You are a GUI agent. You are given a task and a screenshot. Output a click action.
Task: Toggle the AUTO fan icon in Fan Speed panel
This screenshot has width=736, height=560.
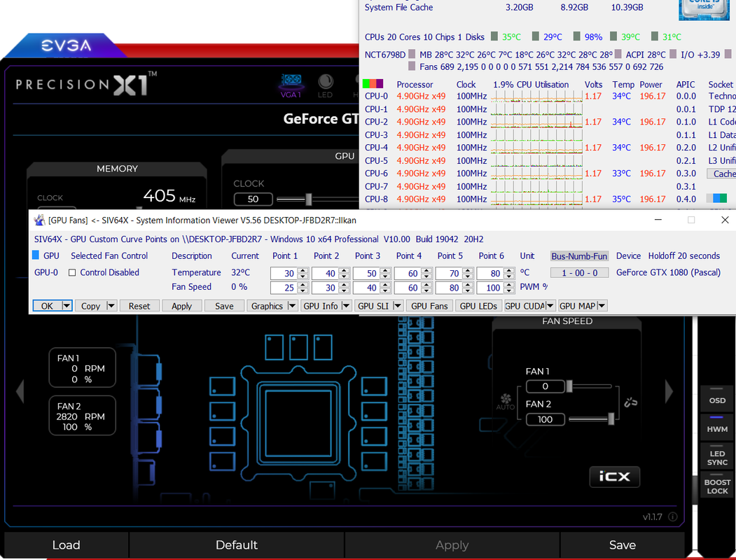point(506,402)
